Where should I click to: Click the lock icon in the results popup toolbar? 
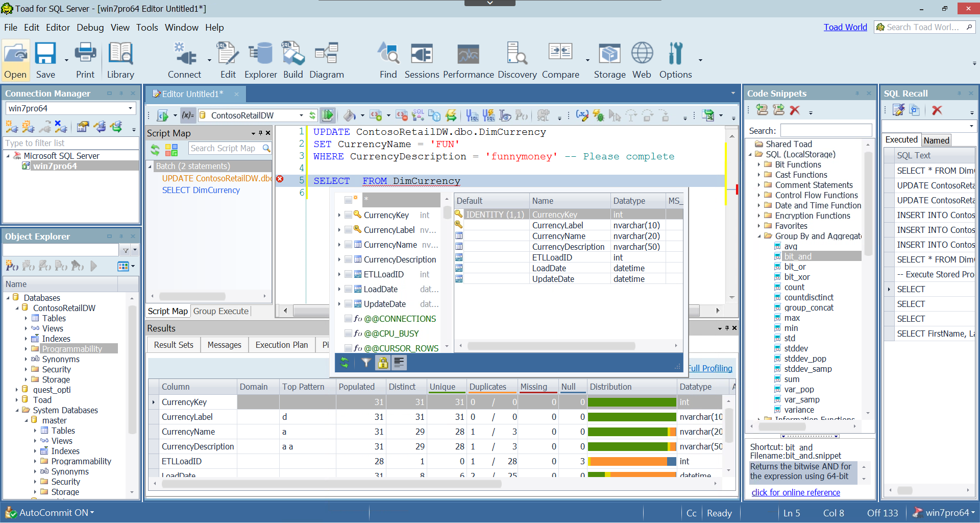point(382,363)
